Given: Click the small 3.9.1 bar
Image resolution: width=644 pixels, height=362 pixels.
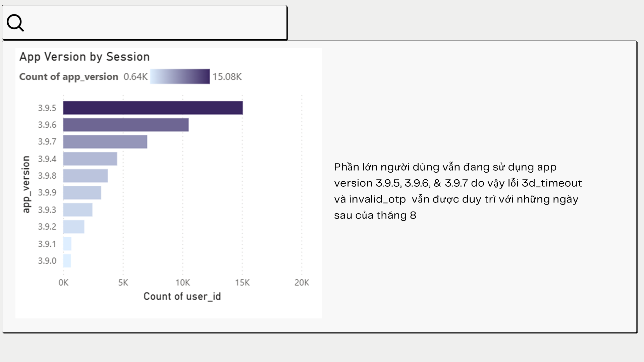Looking at the screenshot, I should [x=67, y=244].
